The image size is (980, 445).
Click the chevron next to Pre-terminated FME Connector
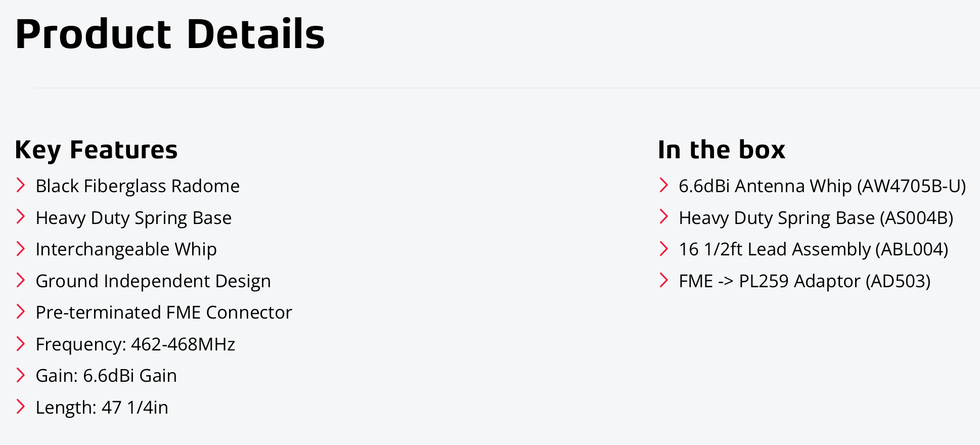[x=21, y=312]
